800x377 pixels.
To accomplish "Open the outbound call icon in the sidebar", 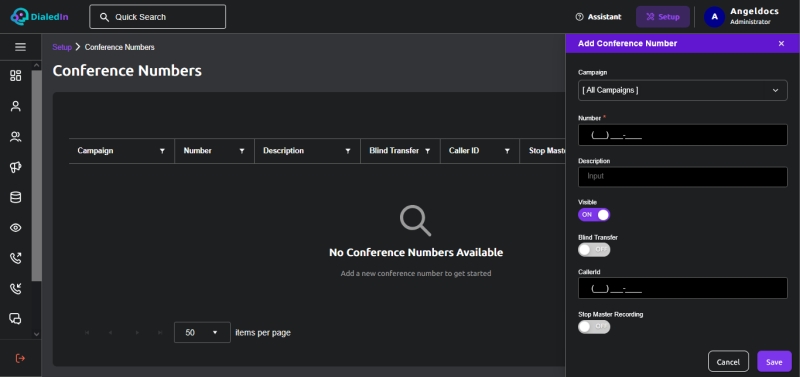I will 16,258.
